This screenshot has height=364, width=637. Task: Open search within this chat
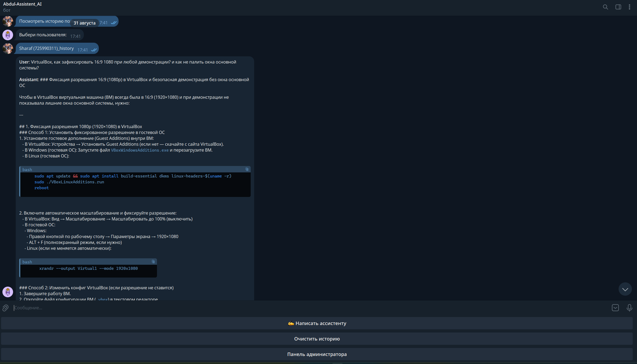(605, 7)
